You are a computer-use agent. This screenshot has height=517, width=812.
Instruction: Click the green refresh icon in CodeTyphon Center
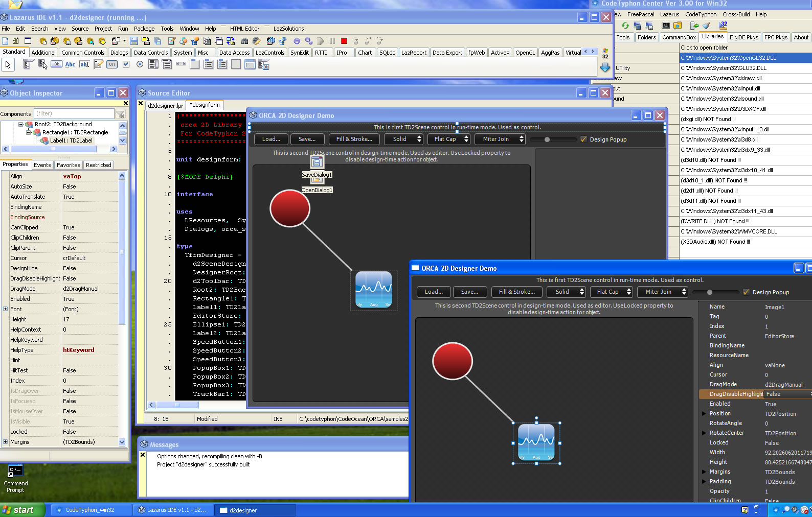tap(625, 25)
